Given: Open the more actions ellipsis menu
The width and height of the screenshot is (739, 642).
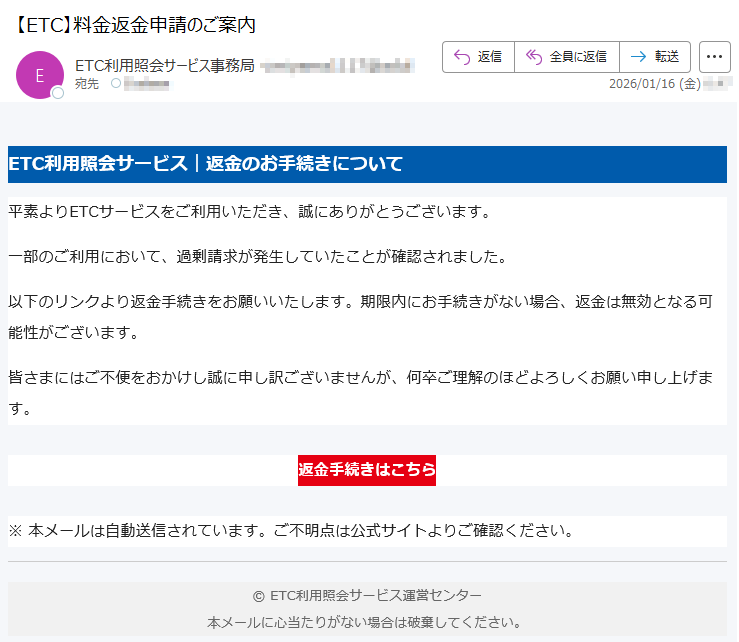Looking at the screenshot, I should coord(714,57).
